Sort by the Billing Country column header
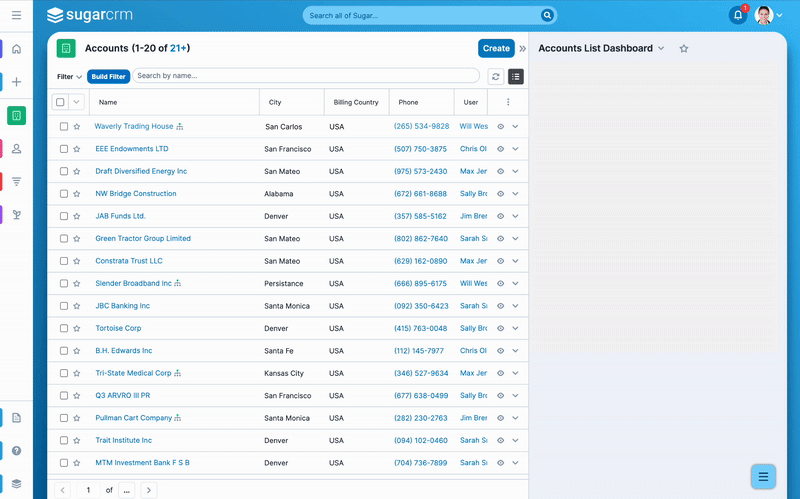Viewport: 800px width, 499px height. click(356, 102)
